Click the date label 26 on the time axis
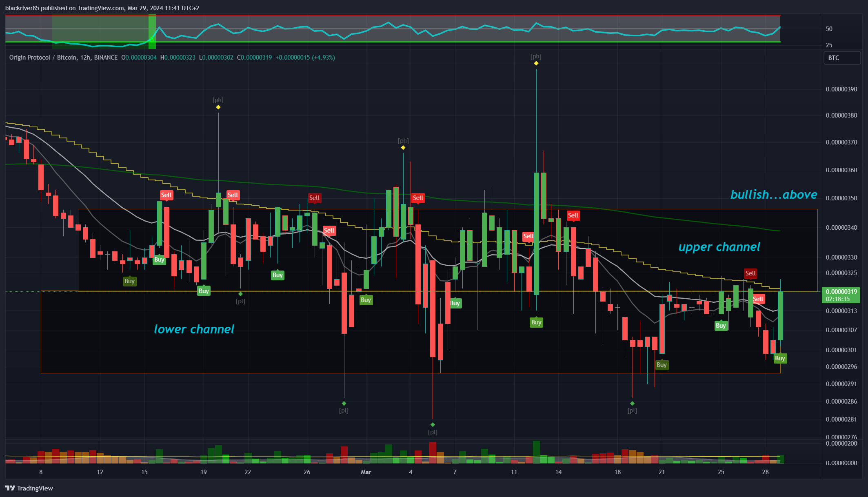Screen dimensions: 868x497 pos(307,472)
